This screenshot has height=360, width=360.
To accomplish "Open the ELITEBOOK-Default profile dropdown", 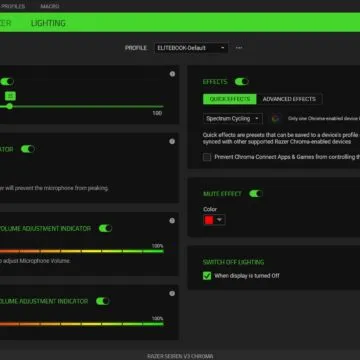I will click(191, 48).
